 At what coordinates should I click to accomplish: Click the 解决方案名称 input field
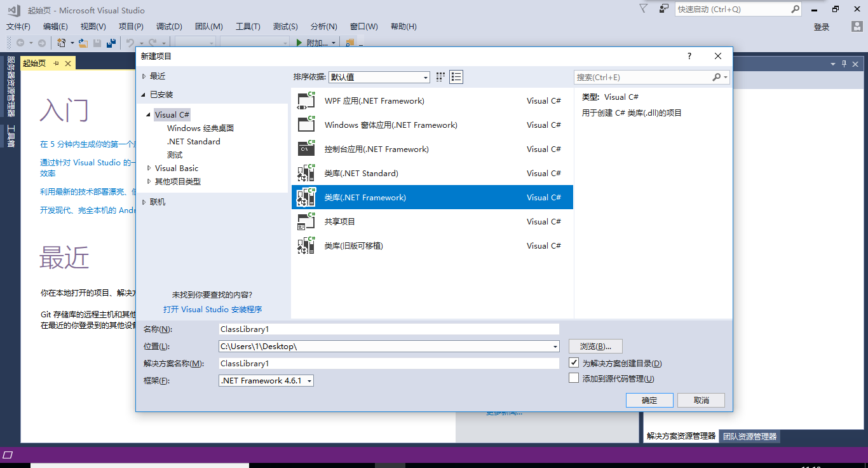(x=389, y=364)
